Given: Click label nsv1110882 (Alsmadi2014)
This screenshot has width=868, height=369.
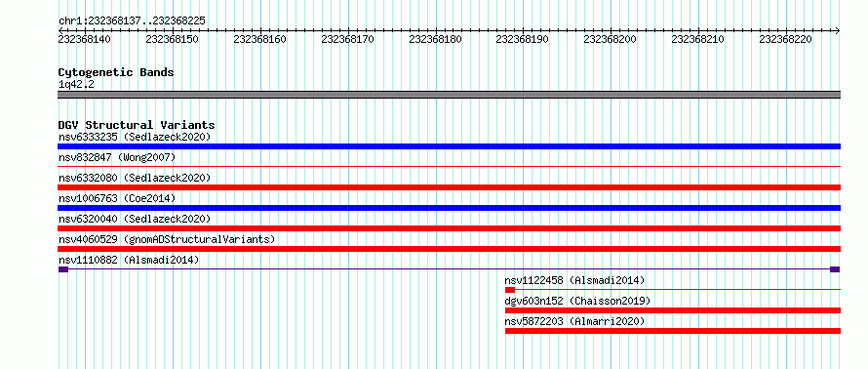Looking at the screenshot, I should pos(129,260).
